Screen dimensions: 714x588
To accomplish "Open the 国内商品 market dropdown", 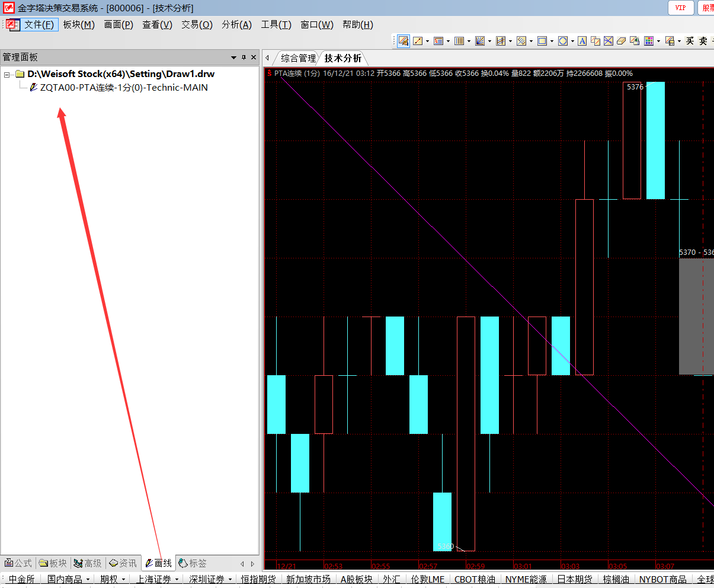I will (69, 579).
